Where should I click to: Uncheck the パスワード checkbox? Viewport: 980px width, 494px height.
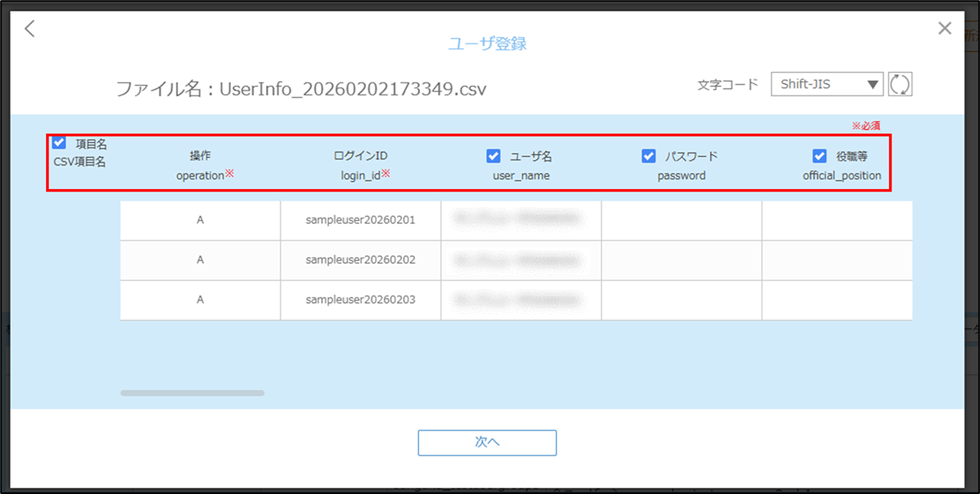pos(649,156)
